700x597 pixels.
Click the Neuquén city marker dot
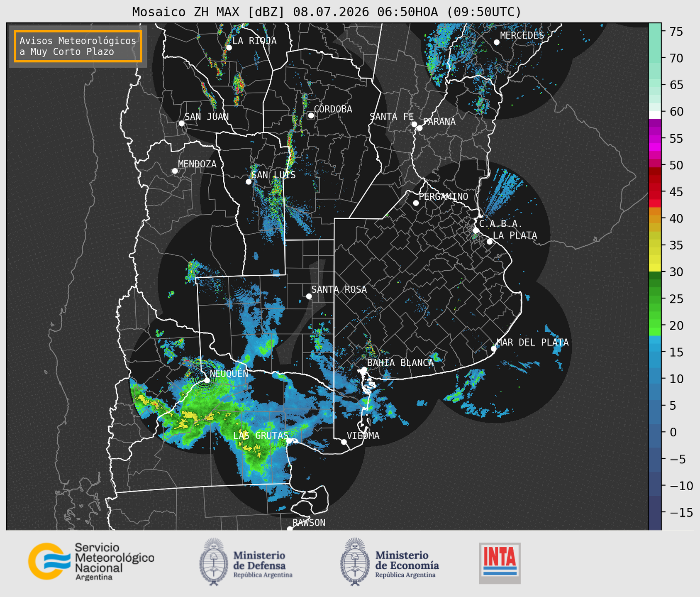[207, 380]
